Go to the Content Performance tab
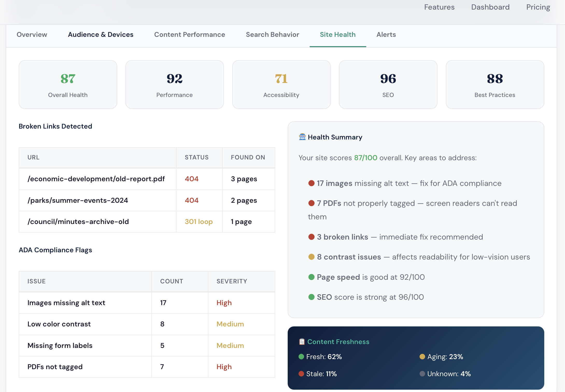Screen dimensions: 565x392 click(189, 35)
